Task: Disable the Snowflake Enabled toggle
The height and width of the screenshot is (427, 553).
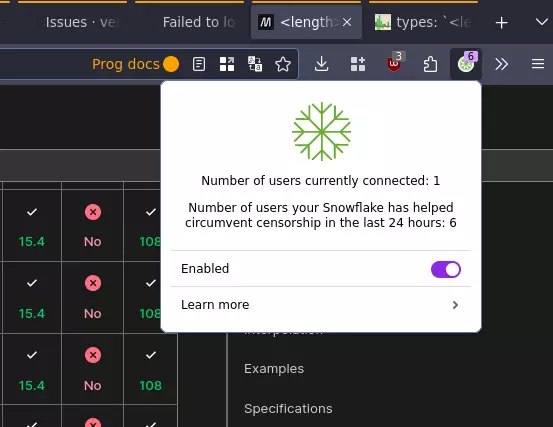Action: pyautogui.click(x=446, y=269)
